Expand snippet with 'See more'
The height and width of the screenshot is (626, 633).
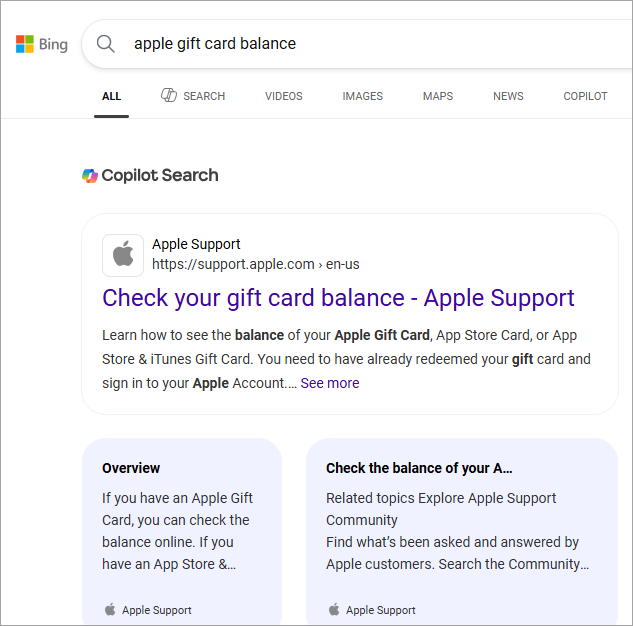point(329,383)
